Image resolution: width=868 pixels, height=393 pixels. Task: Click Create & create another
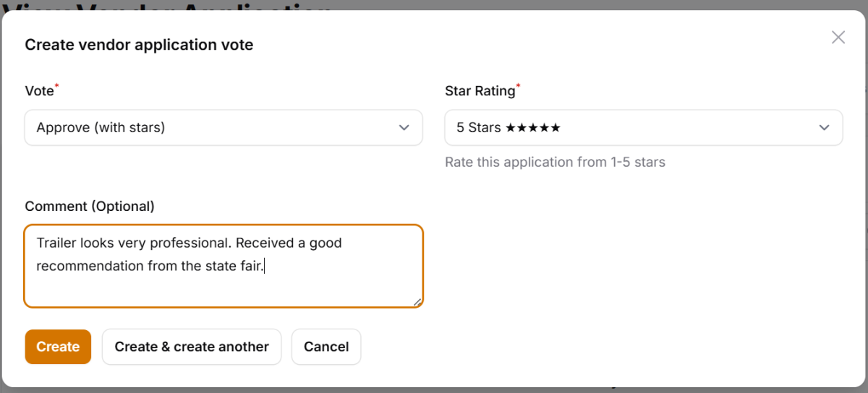click(x=192, y=347)
